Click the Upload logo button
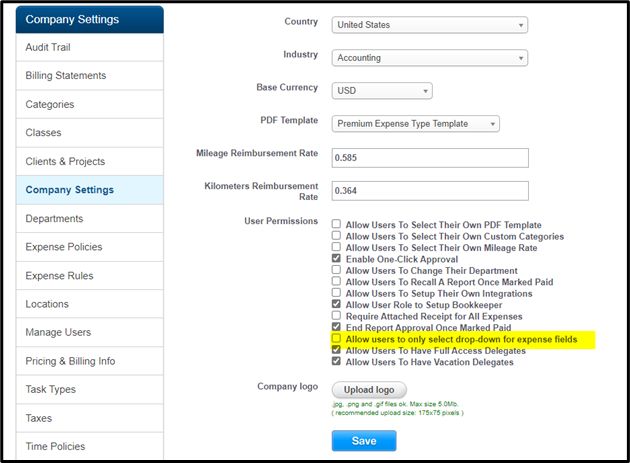Viewport: 630px width, 463px height. pos(369,389)
